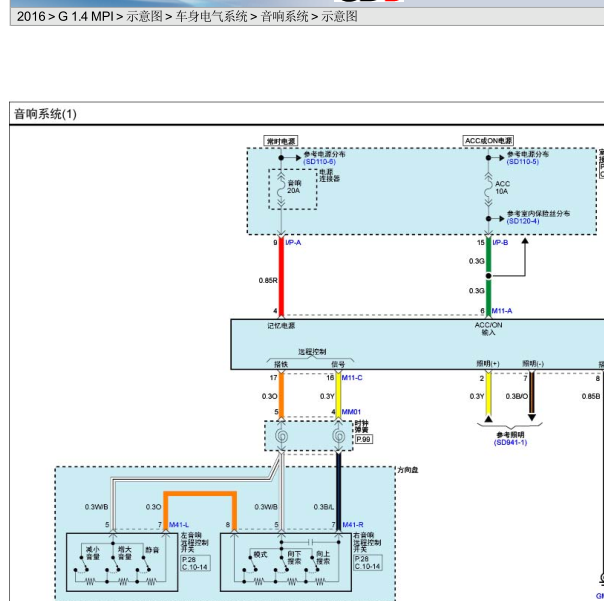The width and height of the screenshot is (604, 601).
Task: Open the SD110-6 power distribution reference link
Action: tap(319, 162)
